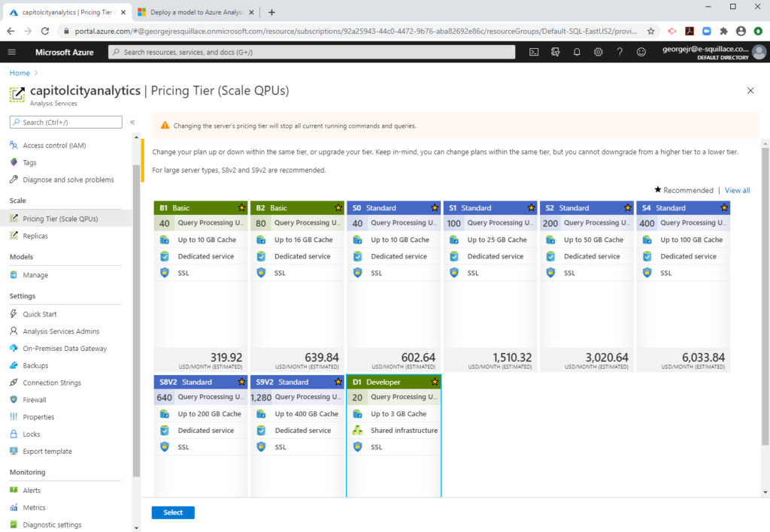Viewport: 770px width, 532px height.
Task: Click the sidebar search field Ctrl+/
Action: [64, 121]
